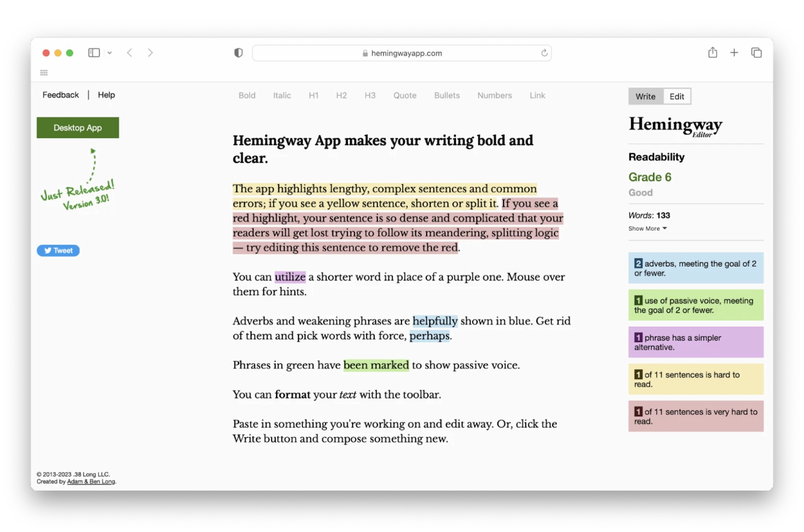Open a new tab with plus icon

[x=734, y=53]
